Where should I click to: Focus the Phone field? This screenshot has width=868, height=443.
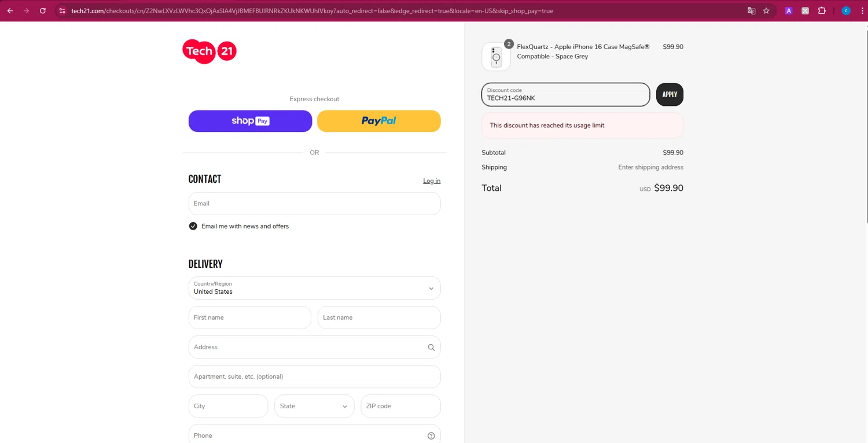point(314,435)
